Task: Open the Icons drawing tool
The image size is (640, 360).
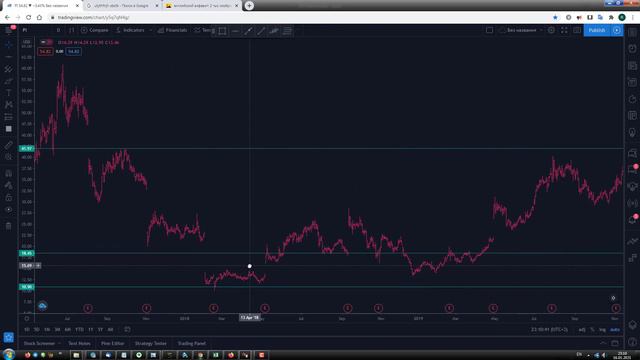Action: pos(9,129)
